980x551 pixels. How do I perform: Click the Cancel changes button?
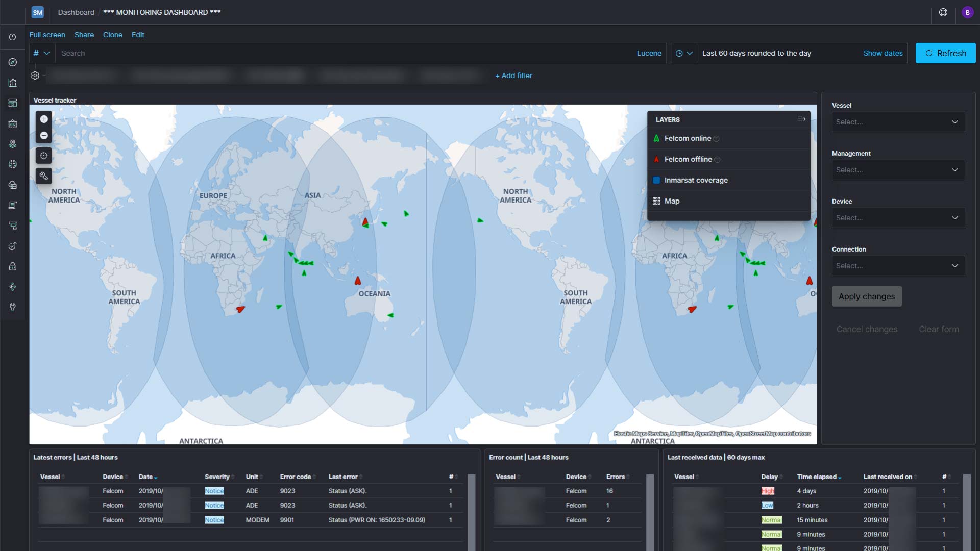click(867, 329)
